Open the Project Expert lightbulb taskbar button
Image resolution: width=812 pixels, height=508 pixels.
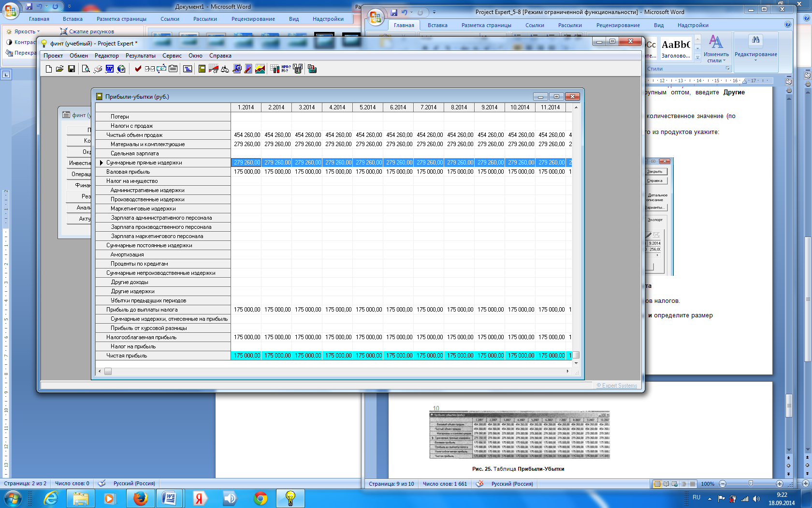(x=290, y=498)
